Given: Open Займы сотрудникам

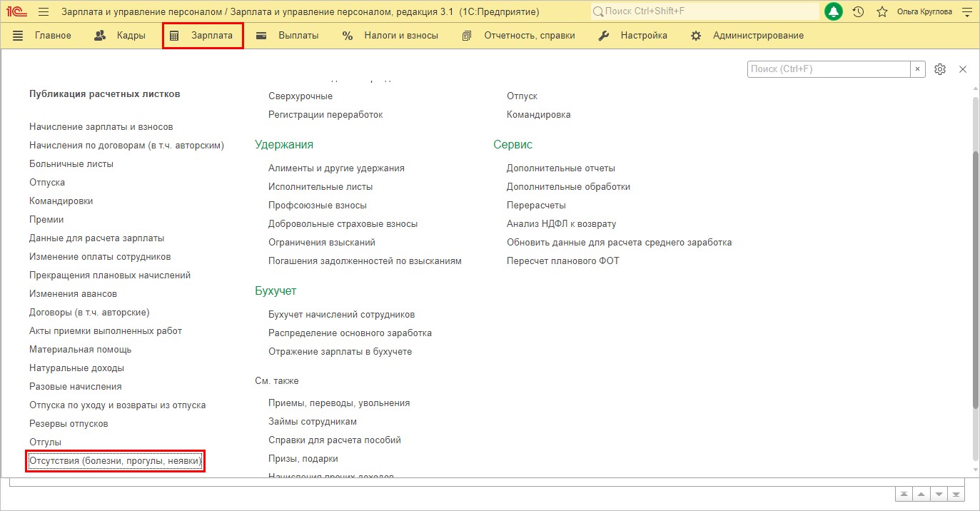Looking at the screenshot, I should coord(313,421).
